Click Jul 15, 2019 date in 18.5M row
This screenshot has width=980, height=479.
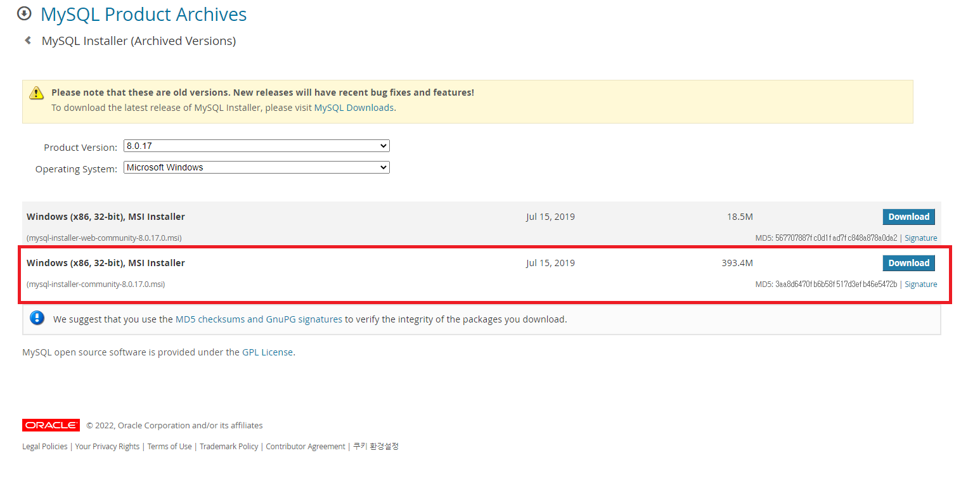click(550, 217)
